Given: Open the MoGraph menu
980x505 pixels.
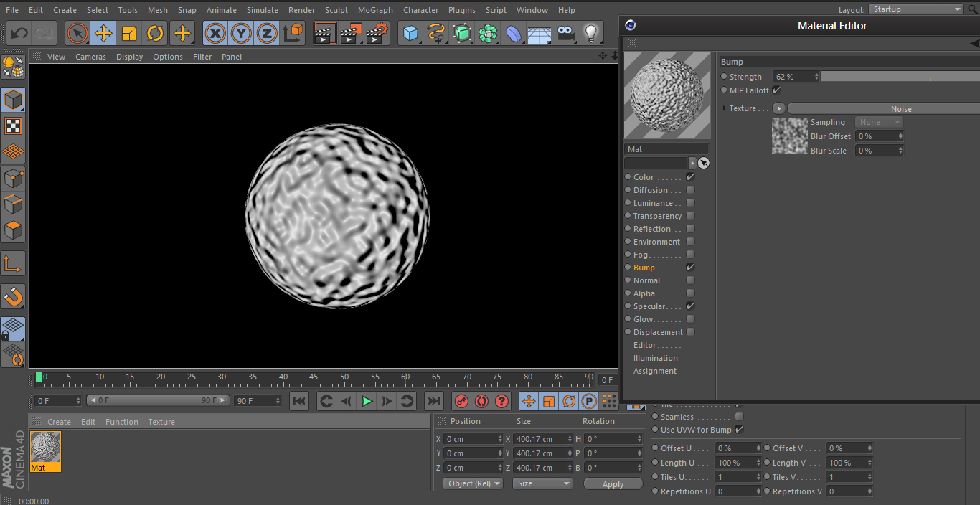Looking at the screenshot, I should point(375,10).
